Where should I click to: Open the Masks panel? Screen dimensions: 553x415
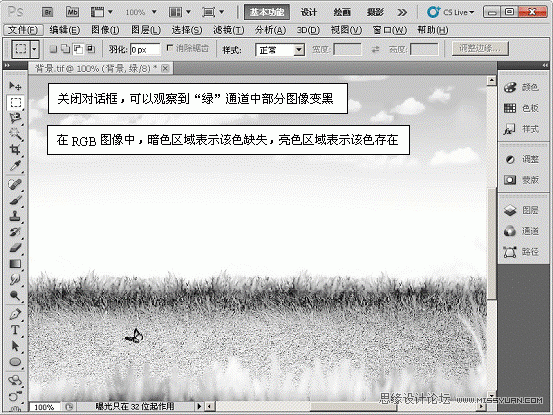click(522, 180)
